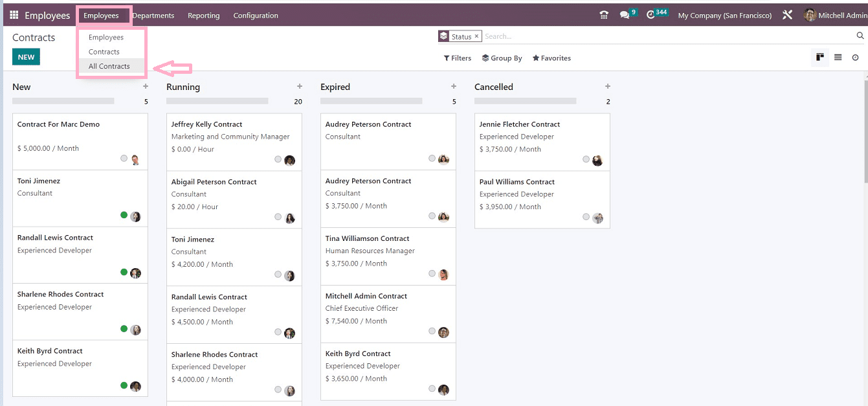This screenshot has width=868, height=406.
Task: Remove the Status search facet
Action: click(x=476, y=36)
